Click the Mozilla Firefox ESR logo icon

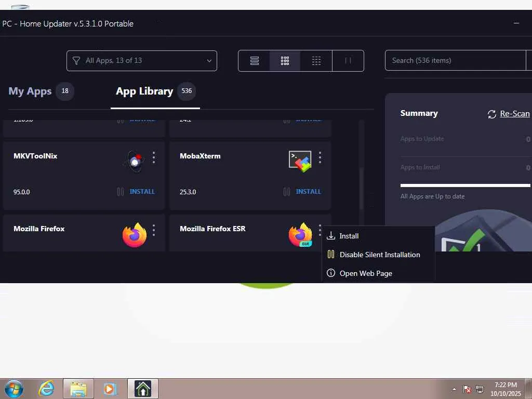[300, 235]
